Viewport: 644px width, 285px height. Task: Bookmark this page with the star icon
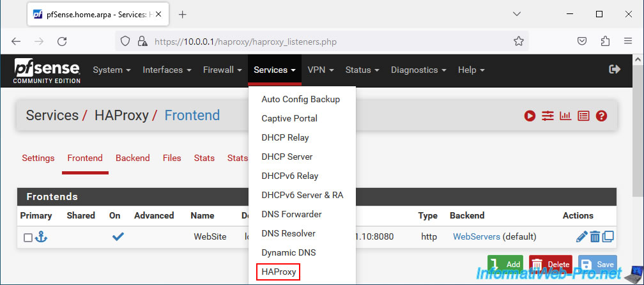click(519, 41)
